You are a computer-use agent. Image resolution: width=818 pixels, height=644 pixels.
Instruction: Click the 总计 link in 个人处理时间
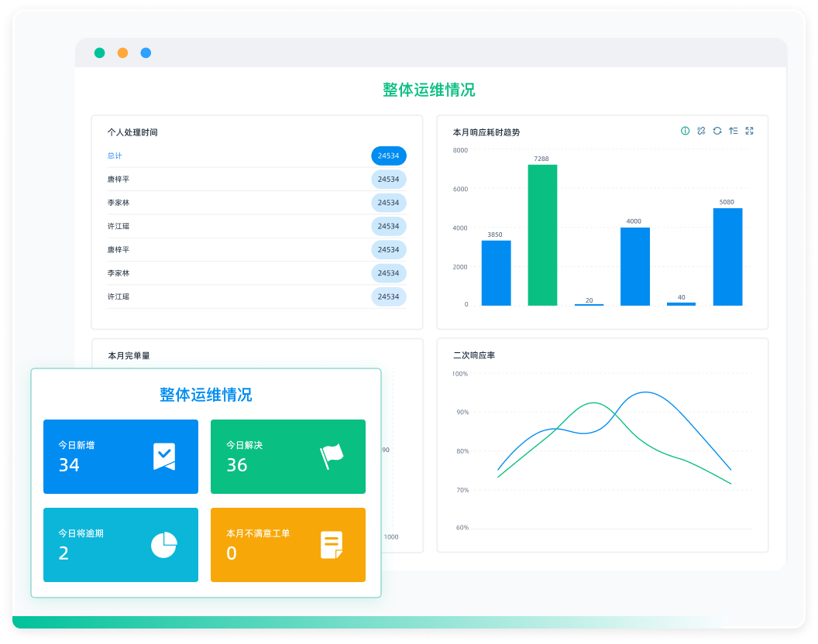(x=115, y=156)
